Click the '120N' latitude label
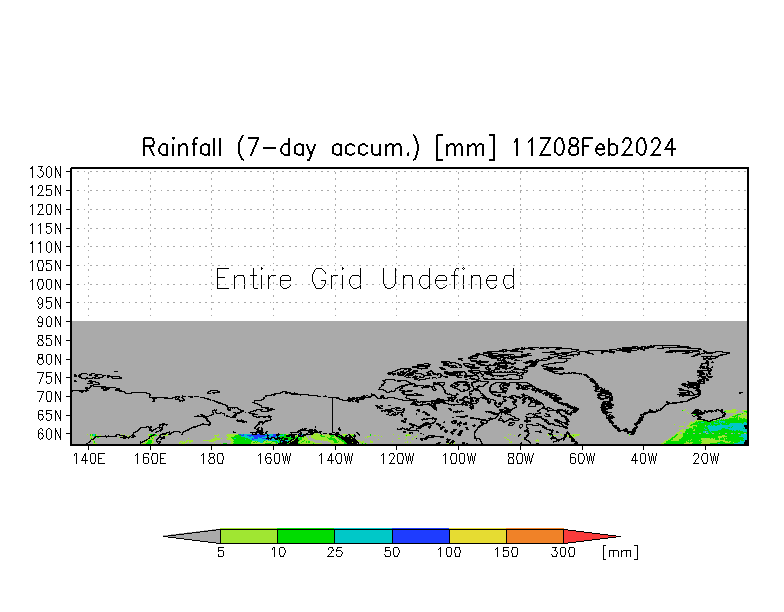 pyautogui.click(x=45, y=210)
